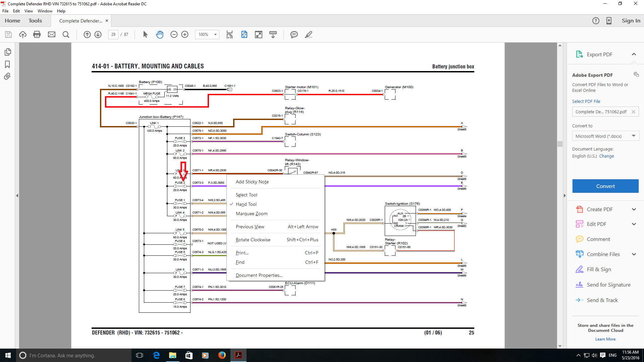Collapse the right tools pane arrow
Screen dimensions: 644x362
pyautogui.click(x=565, y=195)
